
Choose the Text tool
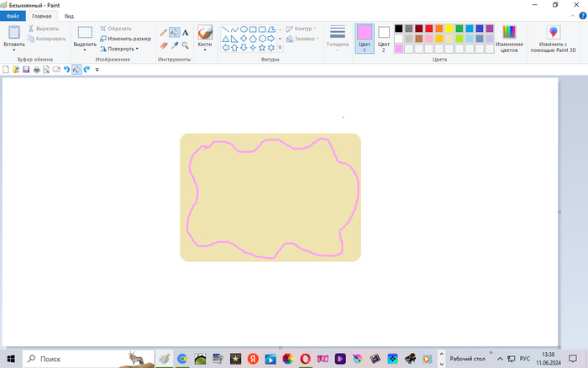point(185,33)
